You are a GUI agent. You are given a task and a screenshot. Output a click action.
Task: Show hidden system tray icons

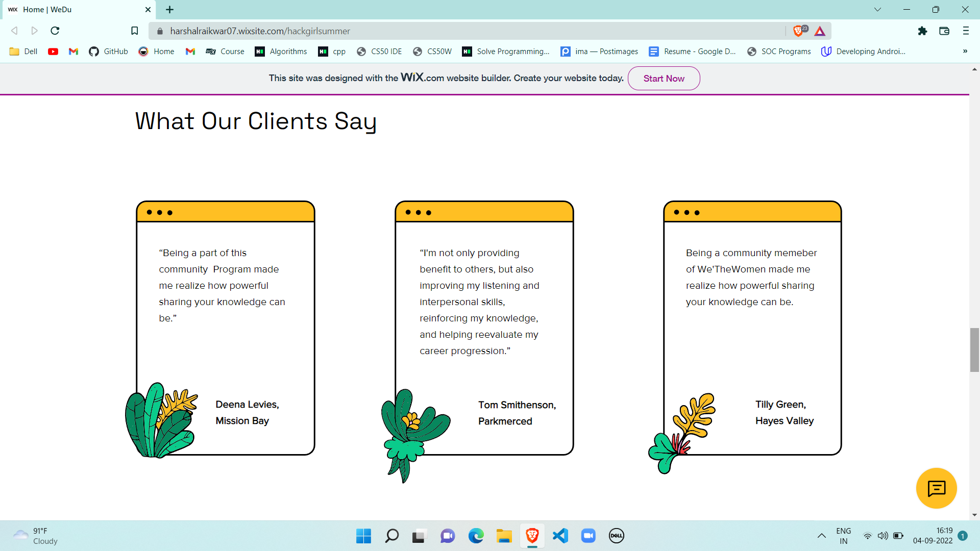click(821, 536)
